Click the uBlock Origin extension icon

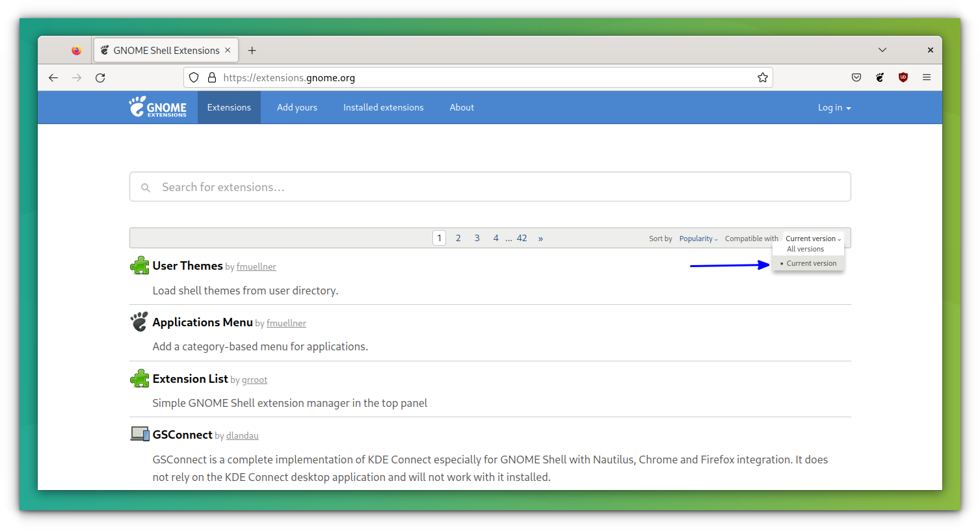point(903,77)
